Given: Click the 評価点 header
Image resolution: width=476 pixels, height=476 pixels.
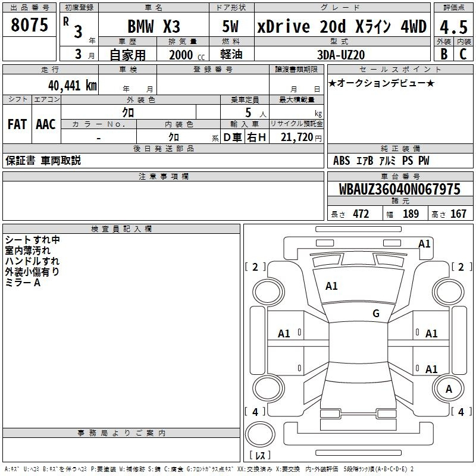Looking at the screenshot, I should click(x=453, y=8).
